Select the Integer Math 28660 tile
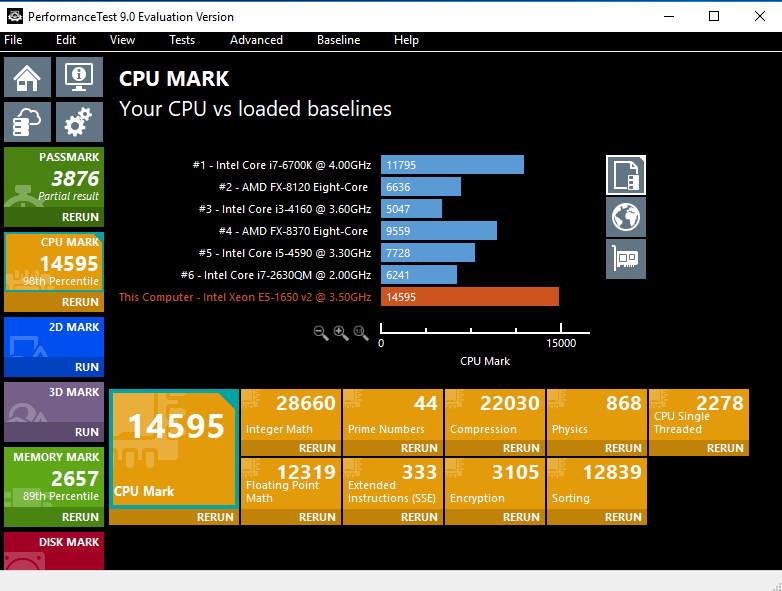This screenshot has height=591, width=782. [x=291, y=415]
